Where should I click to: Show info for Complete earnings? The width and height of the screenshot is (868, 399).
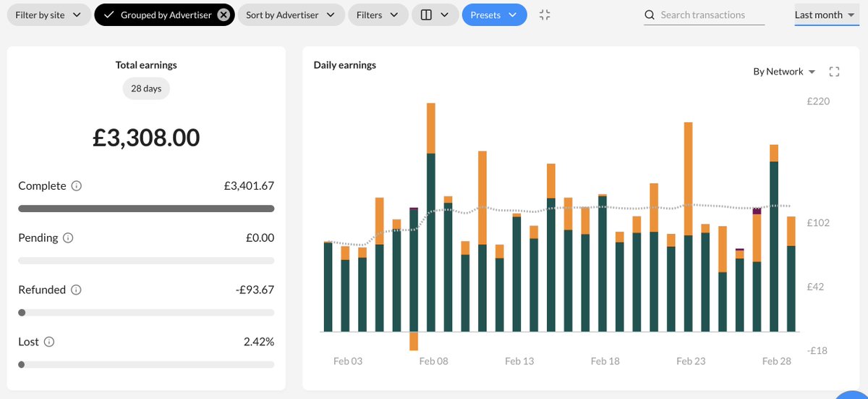77,186
